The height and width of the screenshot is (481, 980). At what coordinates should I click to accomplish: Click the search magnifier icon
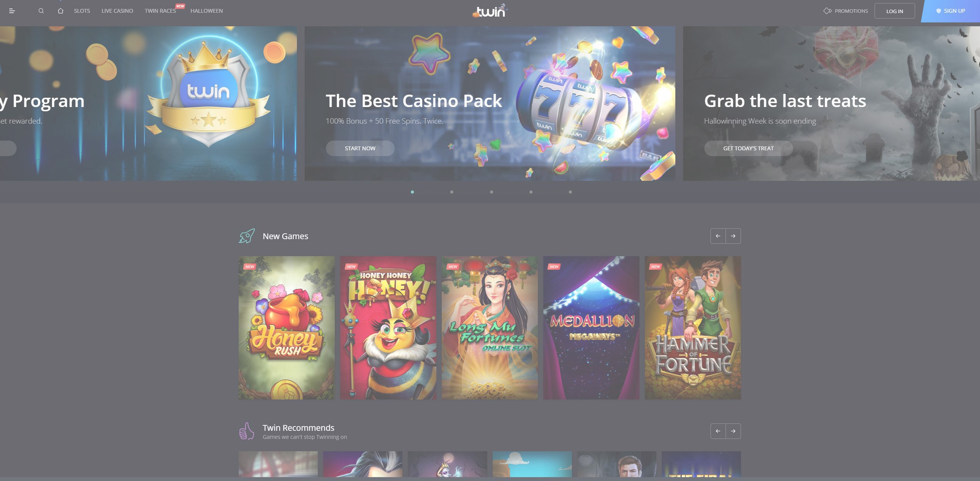[x=41, y=11]
